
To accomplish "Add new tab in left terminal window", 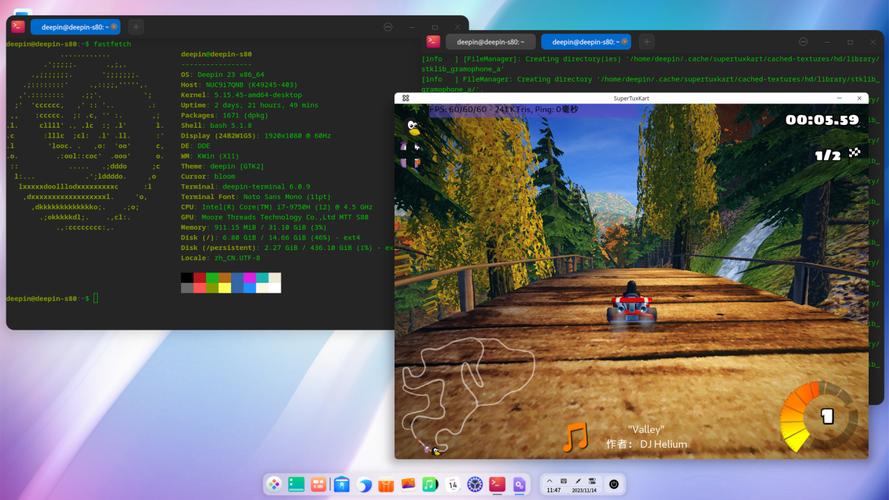I will pos(136,27).
